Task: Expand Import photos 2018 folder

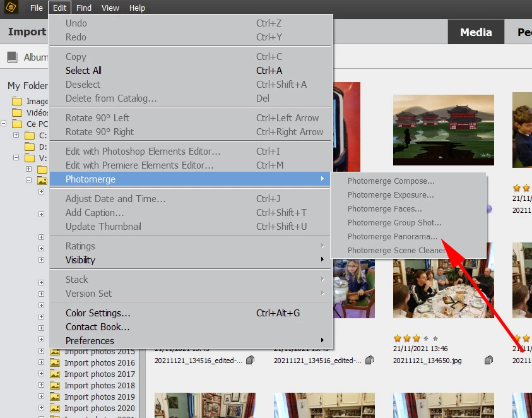Action: (41, 385)
